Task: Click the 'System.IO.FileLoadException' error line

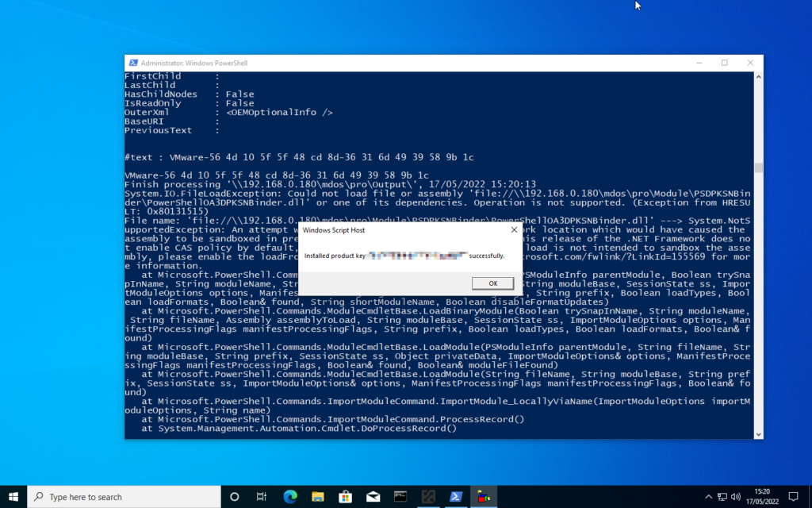Action: pyautogui.click(x=437, y=194)
